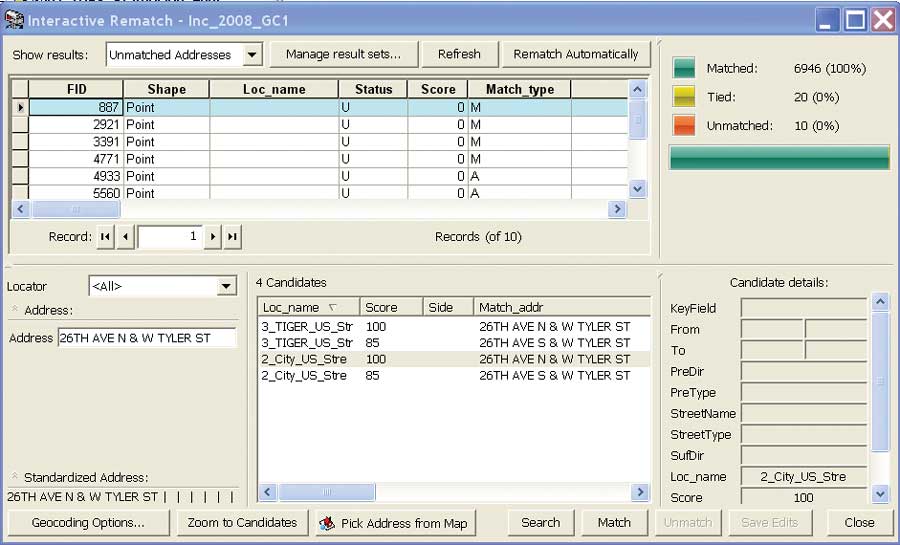Click the KeyField candidate detail field
This screenshot has width=900, height=545.
coord(804,308)
